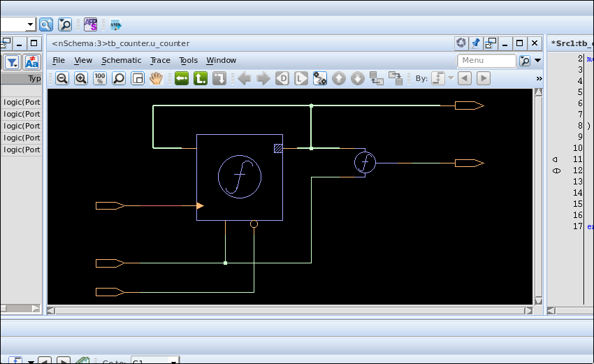Click into the Menu search field
Image resolution: width=594 pixels, height=364 pixels.
point(487,61)
